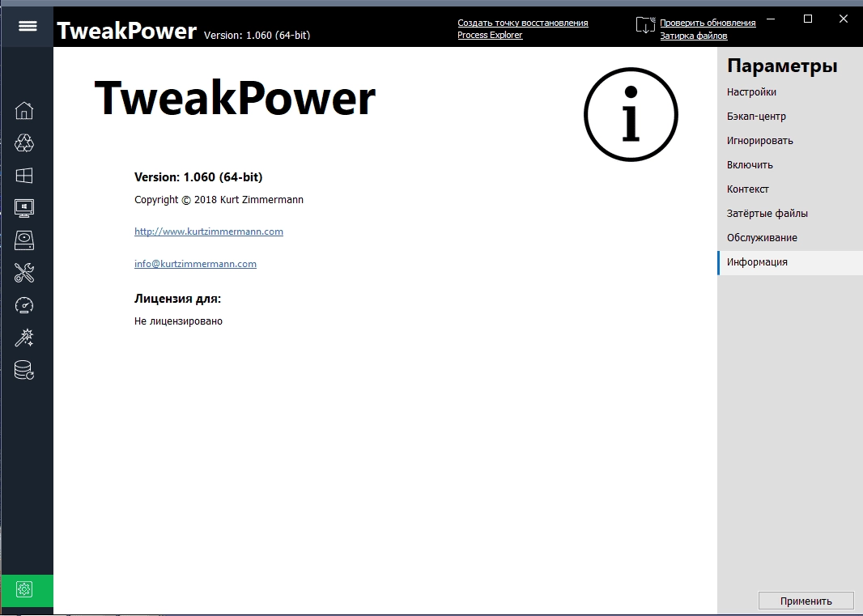Open Затирка файлов link
This screenshot has width=863, height=616.
[694, 36]
